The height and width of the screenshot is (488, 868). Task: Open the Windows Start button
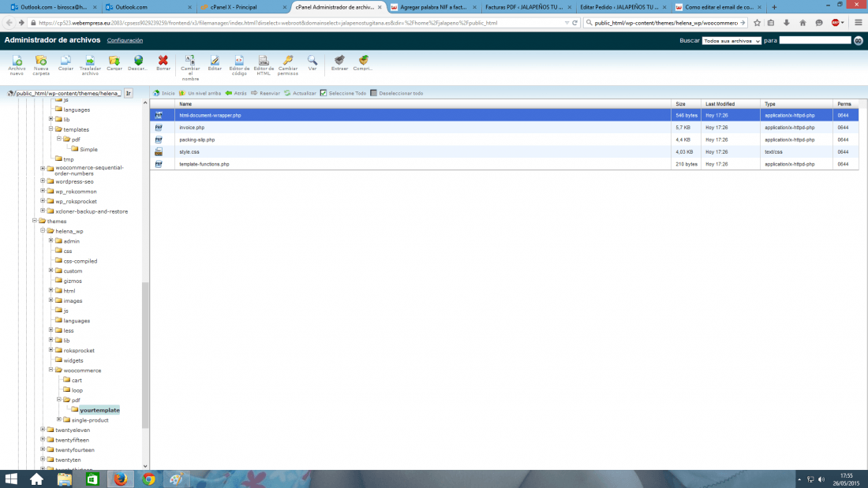click(11, 479)
